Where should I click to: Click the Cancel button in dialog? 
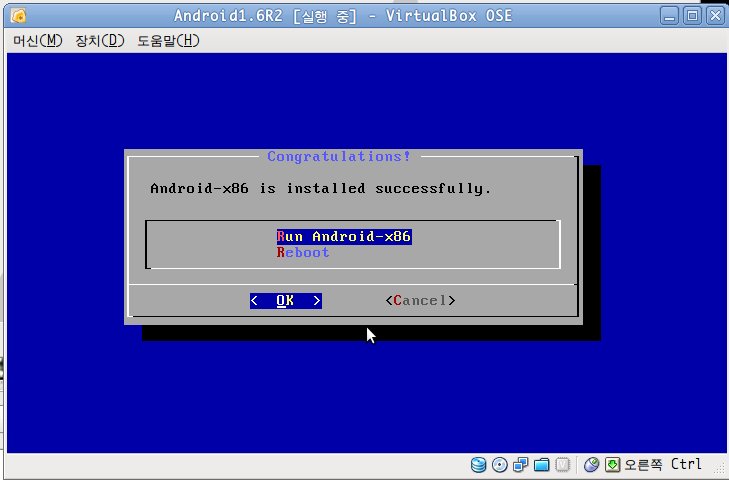coord(420,300)
